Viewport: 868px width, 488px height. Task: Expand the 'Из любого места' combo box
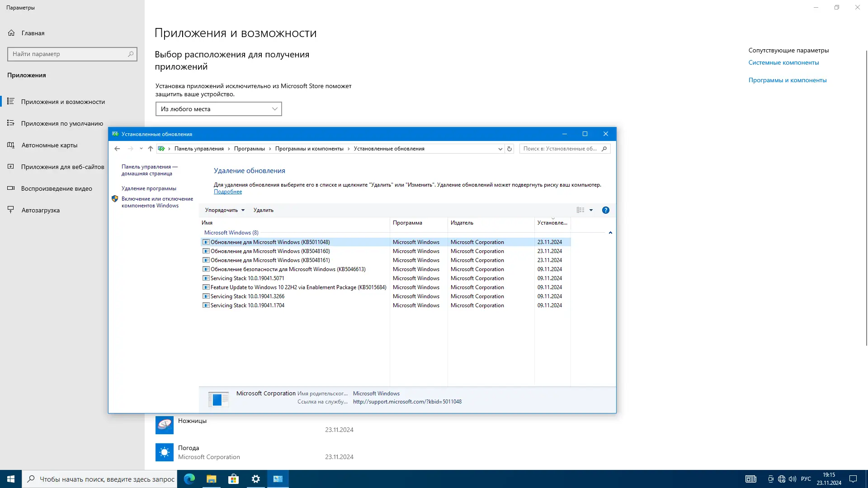pyautogui.click(x=218, y=109)
